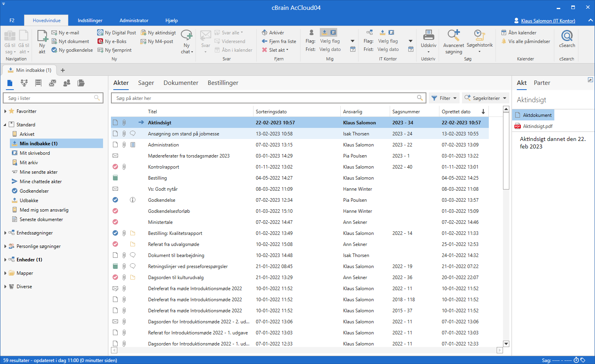Create Ny Digital Post
Screen dimensions: 595x364
click(x=117, y=33)
